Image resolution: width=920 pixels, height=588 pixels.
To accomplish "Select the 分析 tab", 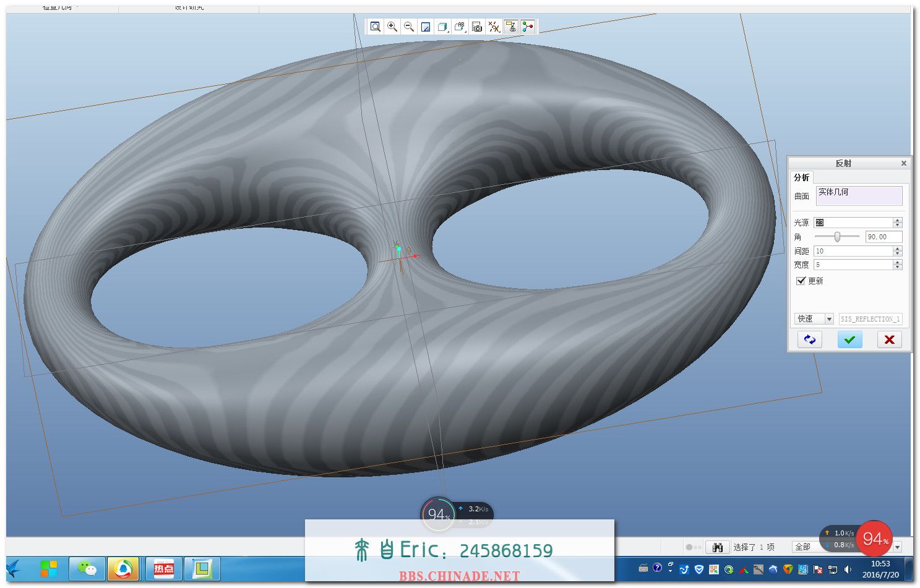I will [x=802, y=177].
